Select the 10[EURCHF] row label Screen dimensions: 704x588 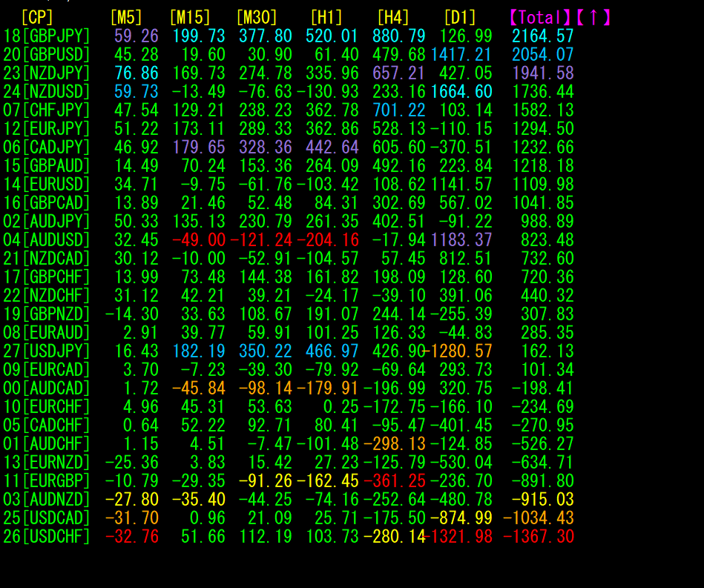(x=47, y=406)
